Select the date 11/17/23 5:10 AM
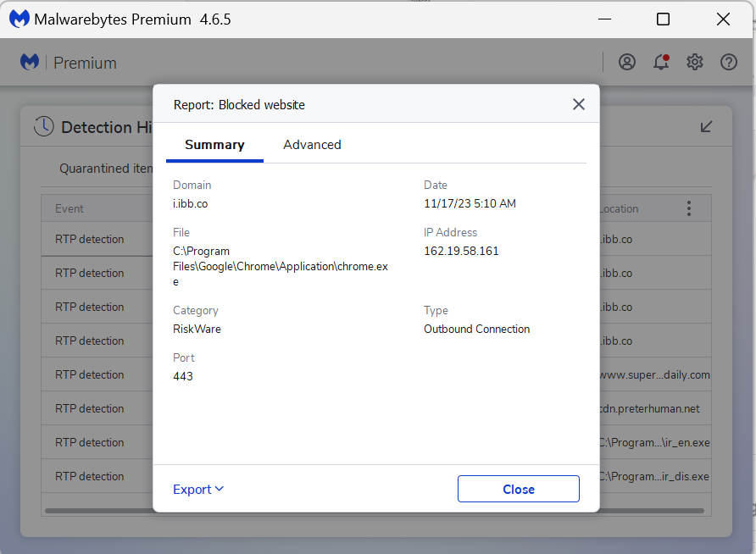 point(470,203)
